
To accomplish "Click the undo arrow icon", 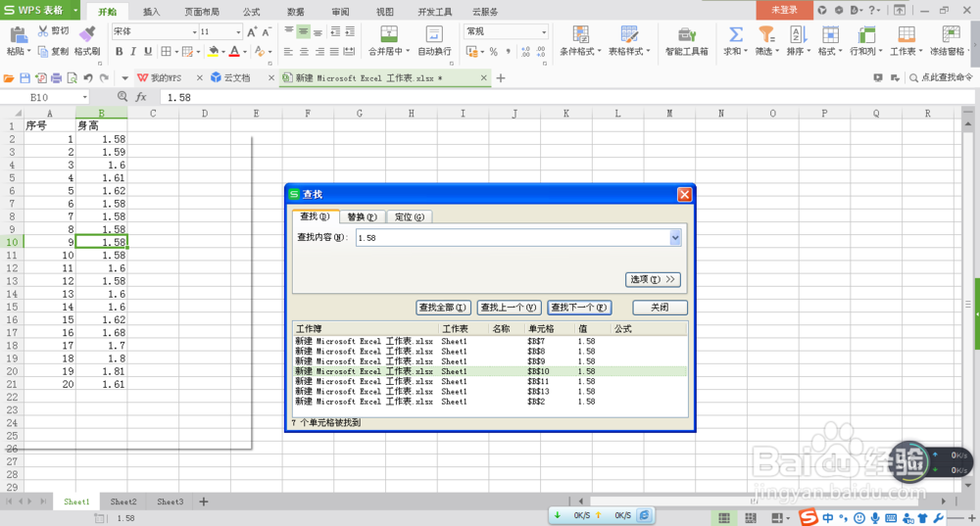I will (x=88, y=78).
